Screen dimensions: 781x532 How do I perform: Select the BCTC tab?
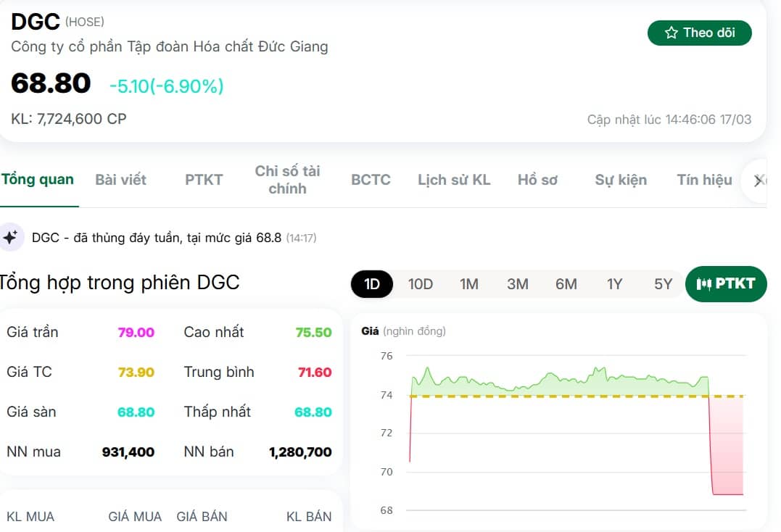(x=371, y=180)
